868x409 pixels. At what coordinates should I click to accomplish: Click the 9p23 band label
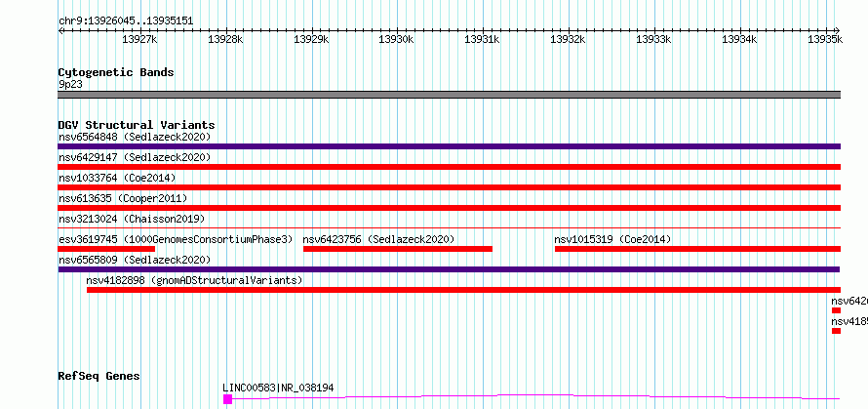click(x=70, y=84)
